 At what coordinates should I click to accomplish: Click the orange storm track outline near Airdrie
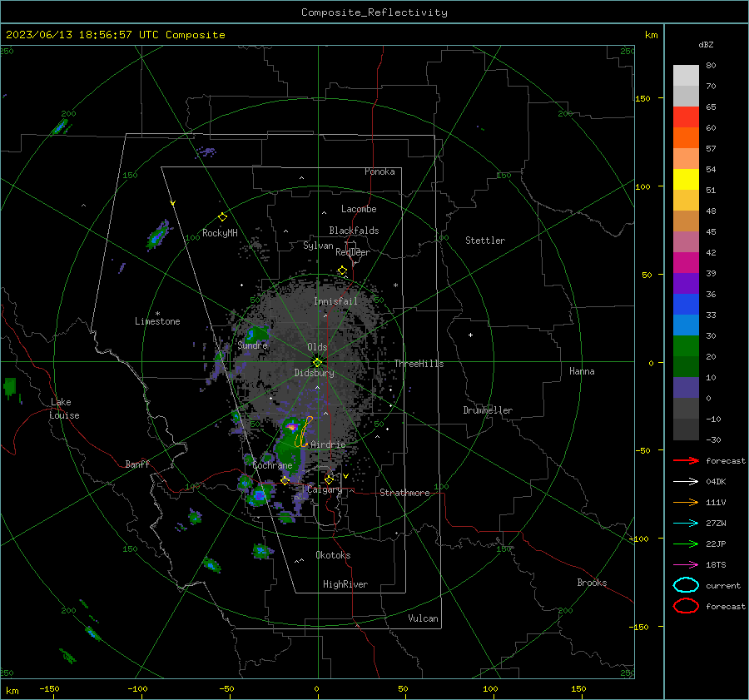(304, 433)
